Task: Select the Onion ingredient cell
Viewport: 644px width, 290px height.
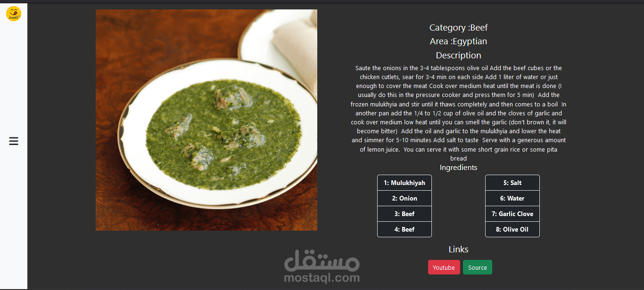Action: click(405, 198)
